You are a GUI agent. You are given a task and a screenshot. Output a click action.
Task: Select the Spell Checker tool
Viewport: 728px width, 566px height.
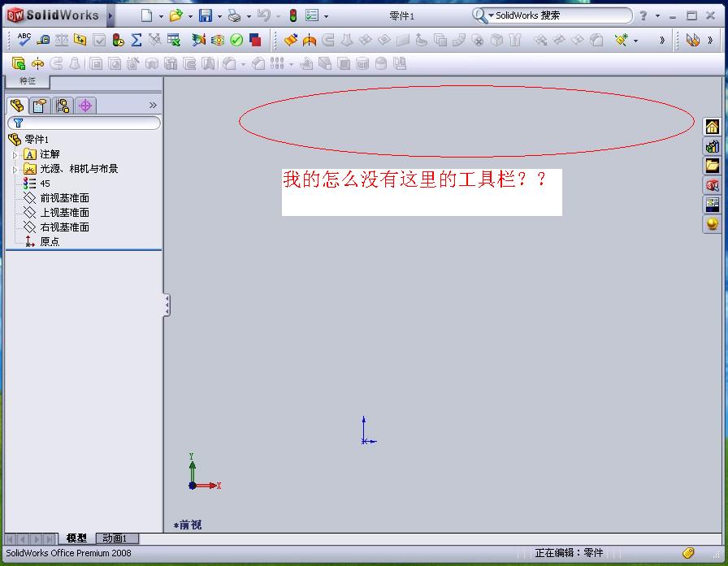point(24,39)
